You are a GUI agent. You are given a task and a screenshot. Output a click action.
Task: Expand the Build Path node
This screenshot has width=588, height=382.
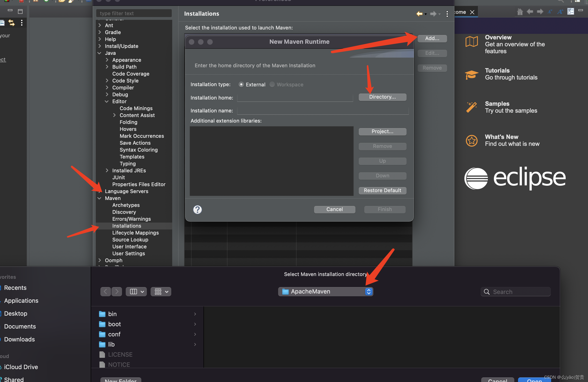[107, 67]
